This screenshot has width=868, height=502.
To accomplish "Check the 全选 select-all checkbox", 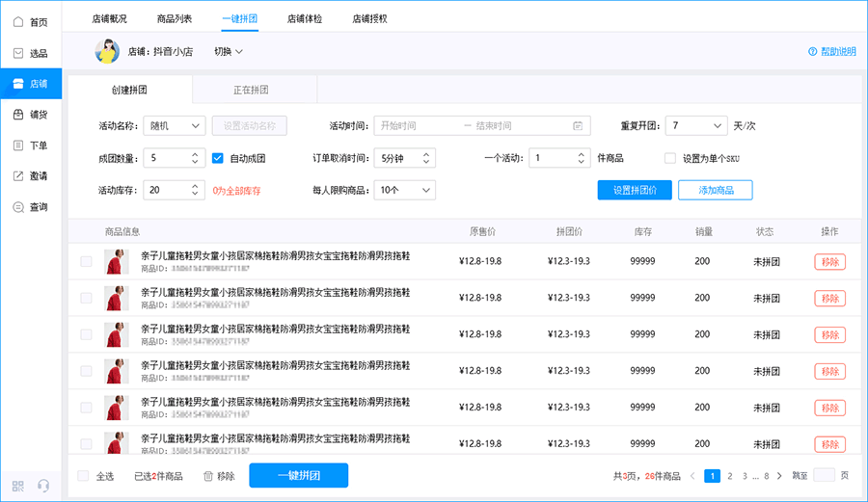I will [83, 476].
